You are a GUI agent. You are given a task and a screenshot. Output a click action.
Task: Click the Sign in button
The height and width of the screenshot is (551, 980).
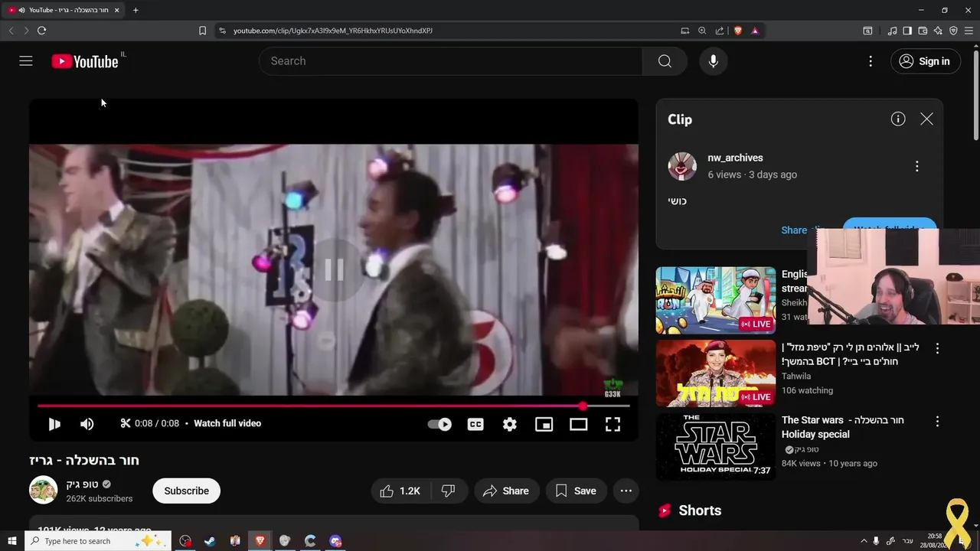tap(926, 61)
